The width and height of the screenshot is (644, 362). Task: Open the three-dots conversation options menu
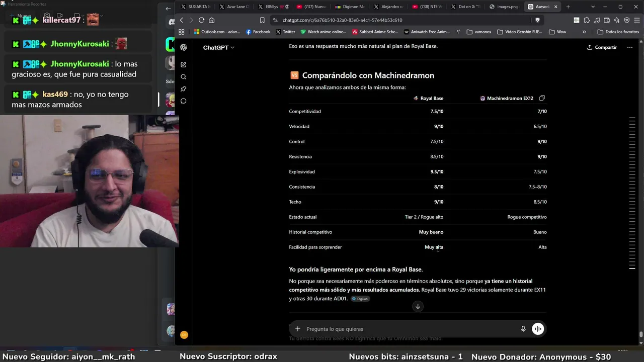tap(629, 47)
